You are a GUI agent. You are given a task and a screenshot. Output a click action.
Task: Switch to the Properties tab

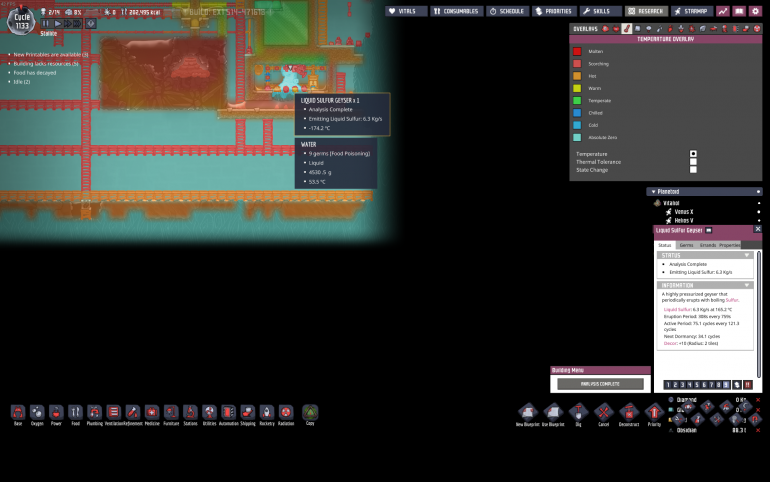pyautogui.click(x=730, y=245)
